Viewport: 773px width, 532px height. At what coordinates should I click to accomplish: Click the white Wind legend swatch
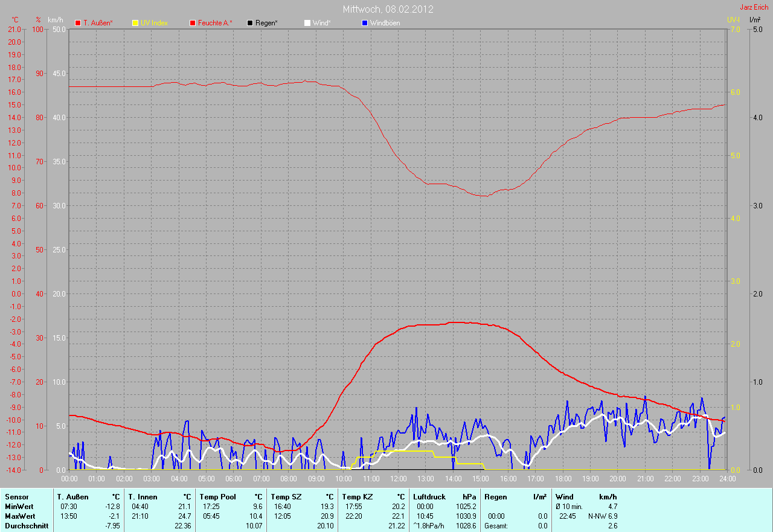pyautogui.click(x=307, y=23)
